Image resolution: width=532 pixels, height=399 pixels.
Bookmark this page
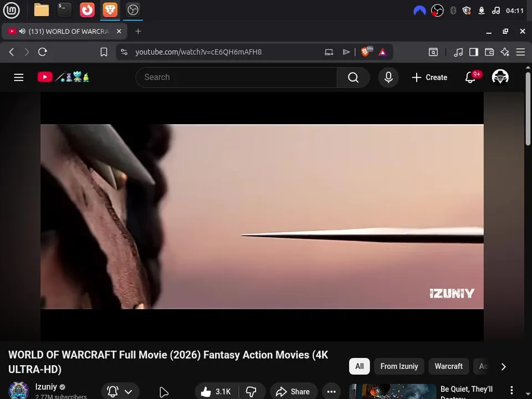(x=104, y=52)
